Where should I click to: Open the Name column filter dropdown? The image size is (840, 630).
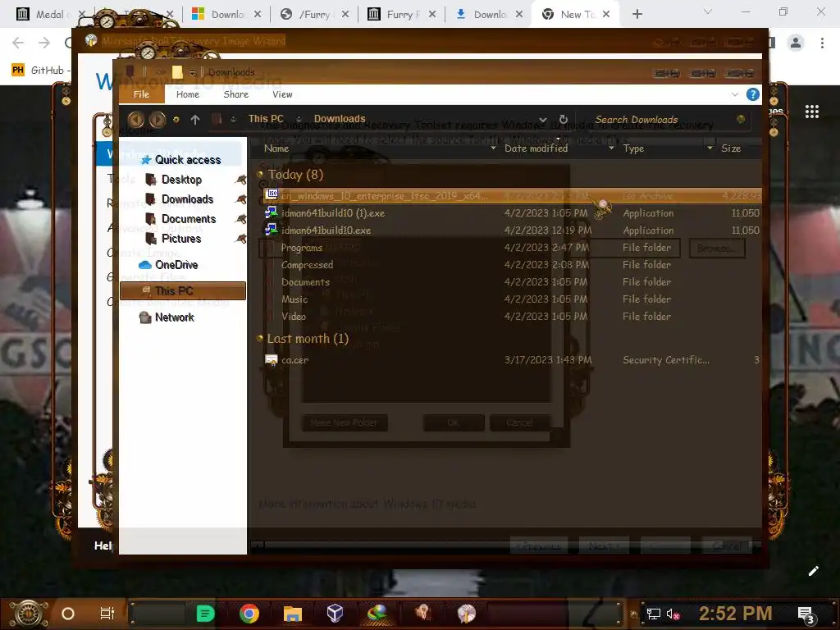493,148
